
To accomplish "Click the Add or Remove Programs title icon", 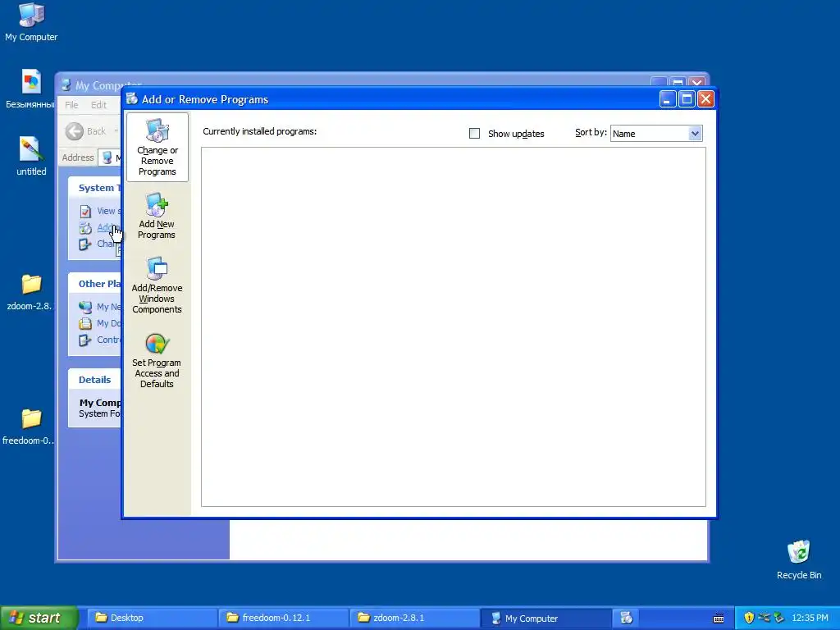I will click(x=132, y=99).
